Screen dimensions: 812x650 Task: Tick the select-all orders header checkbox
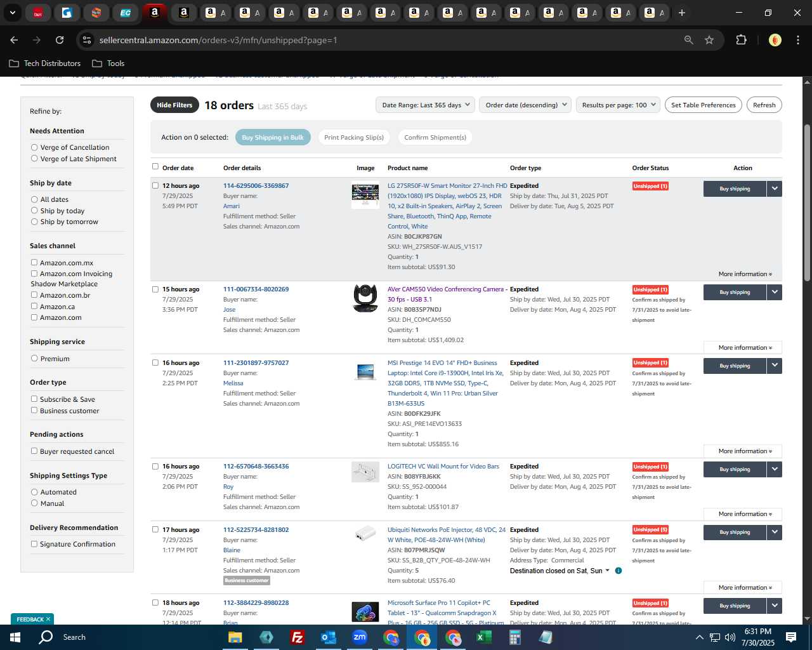coord(155,166)
